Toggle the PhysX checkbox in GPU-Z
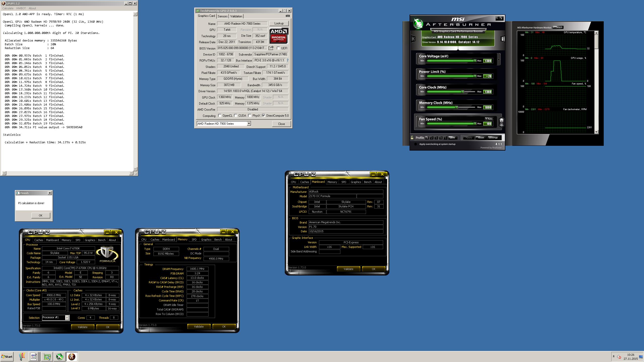The width and height of the screenshot is (644, 362). point(250,116)
